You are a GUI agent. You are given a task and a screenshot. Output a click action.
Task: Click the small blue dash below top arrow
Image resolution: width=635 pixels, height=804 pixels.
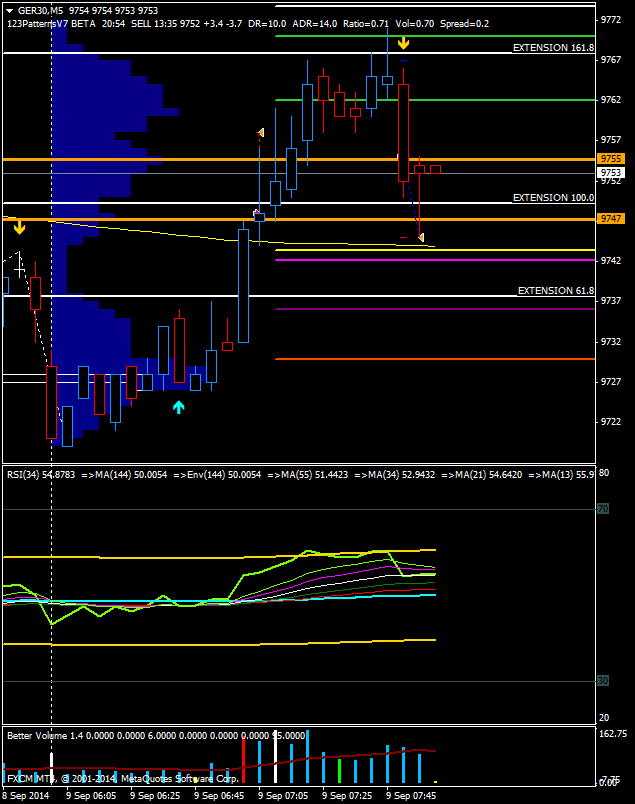[404, 61]
